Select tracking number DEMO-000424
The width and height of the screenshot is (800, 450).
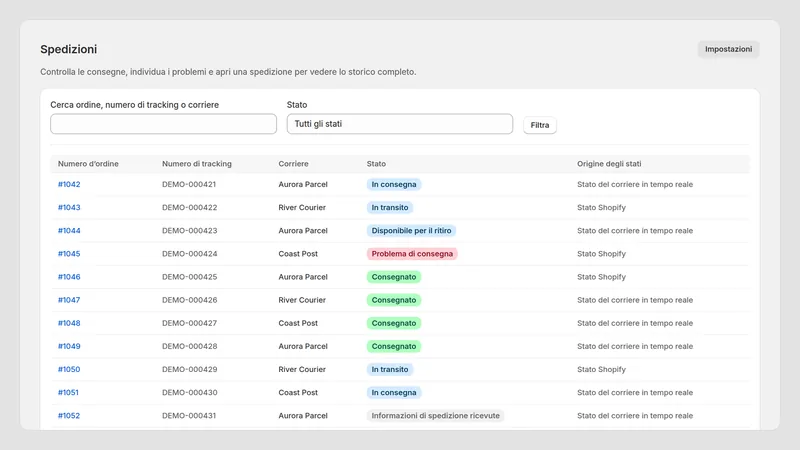(189, 254)
